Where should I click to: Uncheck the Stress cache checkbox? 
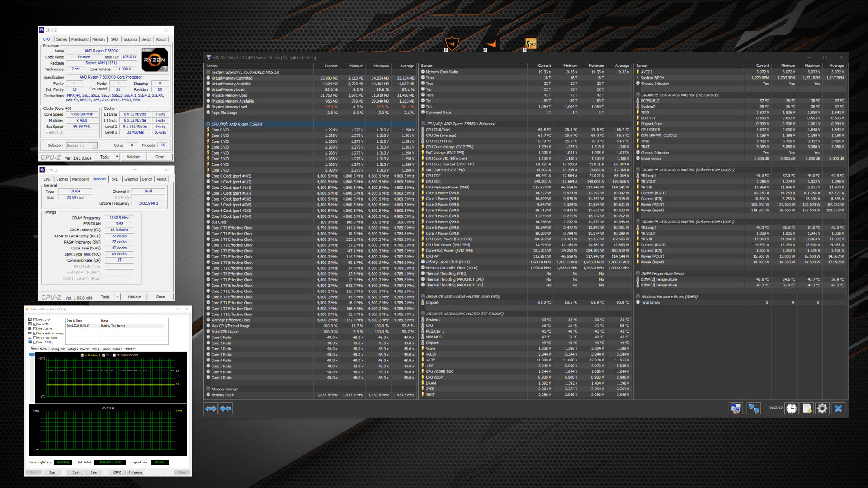click(35, 328)
